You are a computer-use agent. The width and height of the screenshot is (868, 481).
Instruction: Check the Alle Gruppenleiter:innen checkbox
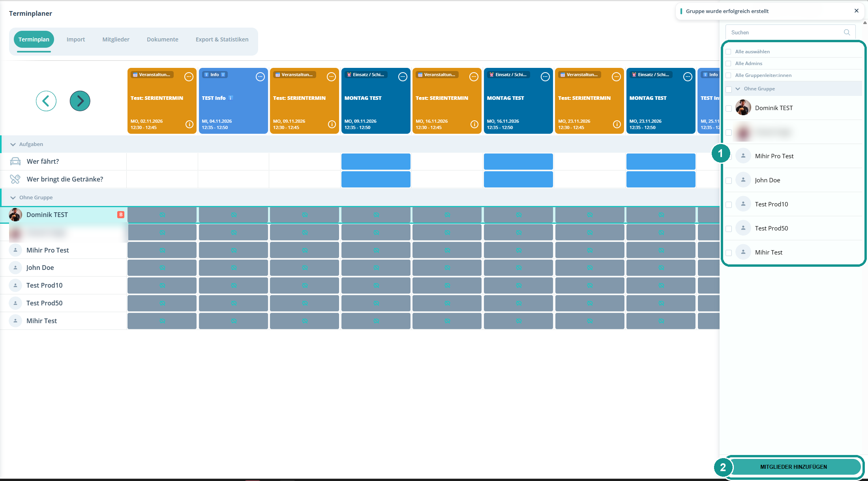point(729,75)
